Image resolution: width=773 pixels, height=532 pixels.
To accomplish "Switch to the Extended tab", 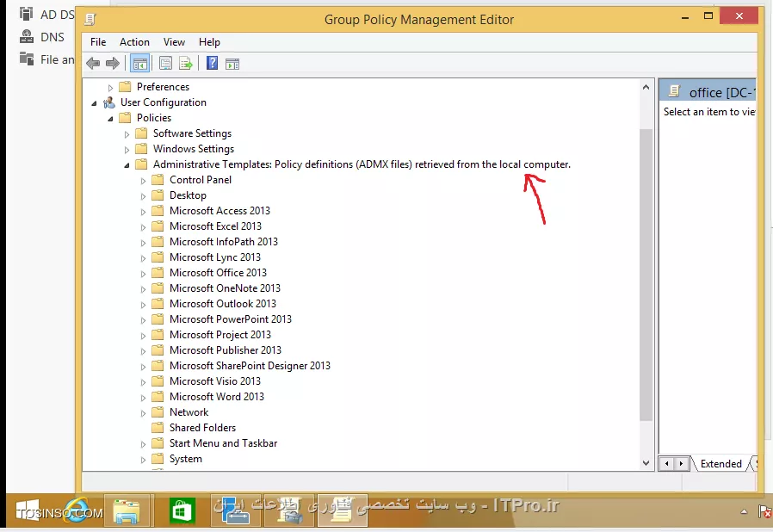I will (x=720, y=464).
